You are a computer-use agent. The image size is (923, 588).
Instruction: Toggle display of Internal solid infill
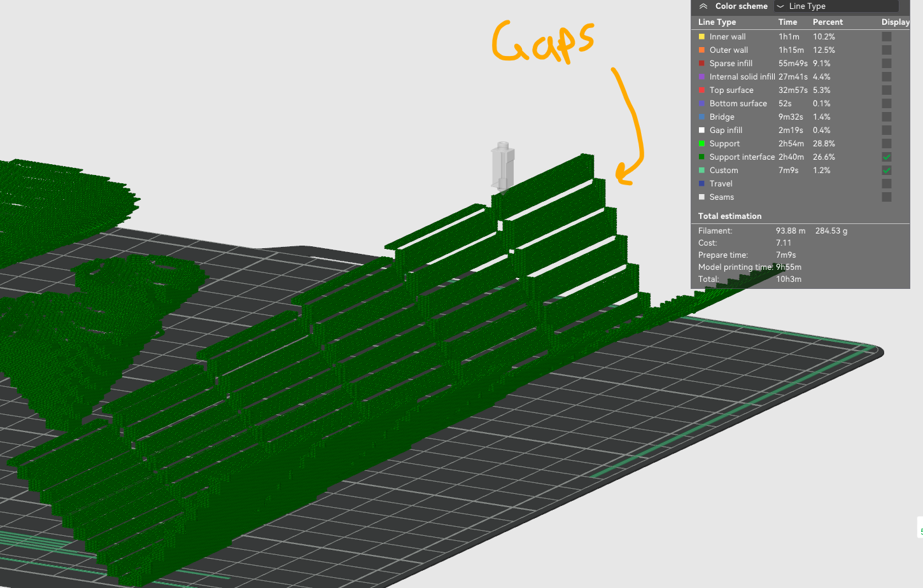(x=887, y=77)
